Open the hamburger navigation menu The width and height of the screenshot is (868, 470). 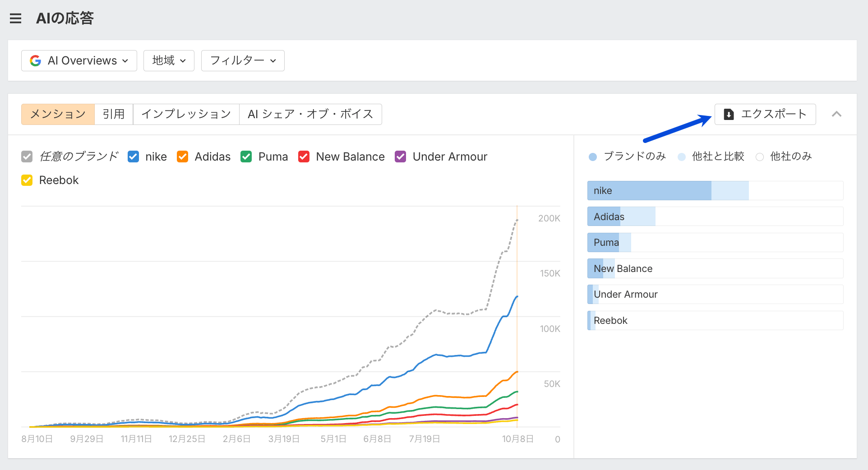coord(16,18)
